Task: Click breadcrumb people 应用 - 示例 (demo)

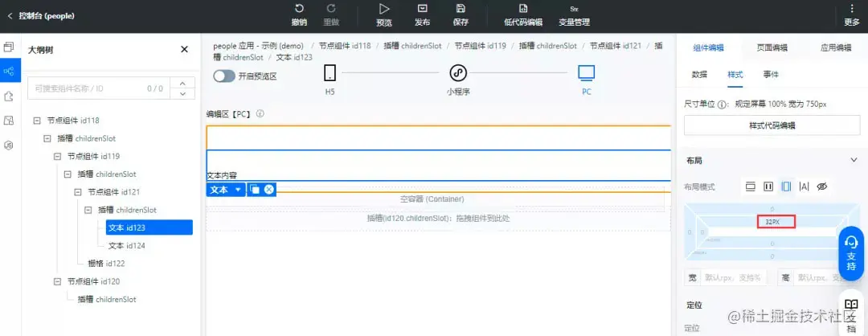Action: coord(259,46)
